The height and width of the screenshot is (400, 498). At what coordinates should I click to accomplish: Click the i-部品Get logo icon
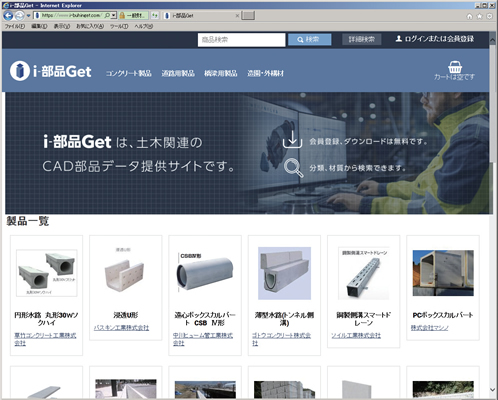tap(19, 71)
